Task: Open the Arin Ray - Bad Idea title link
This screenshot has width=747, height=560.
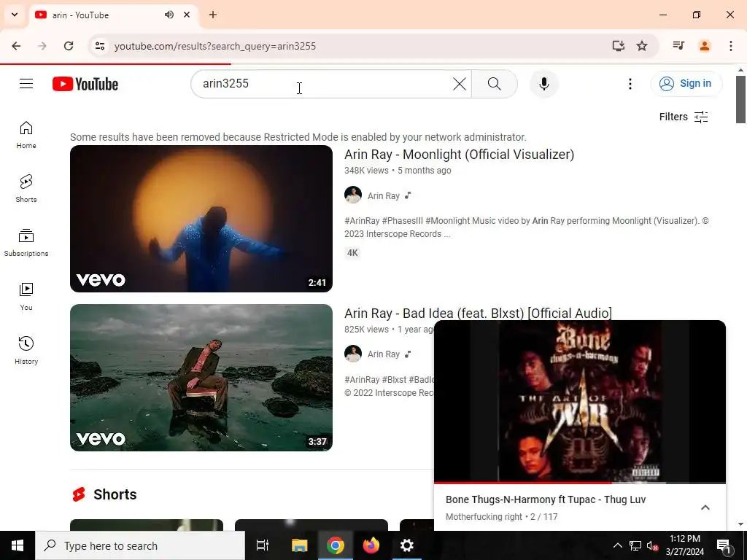Action: (x=478, y=313)
